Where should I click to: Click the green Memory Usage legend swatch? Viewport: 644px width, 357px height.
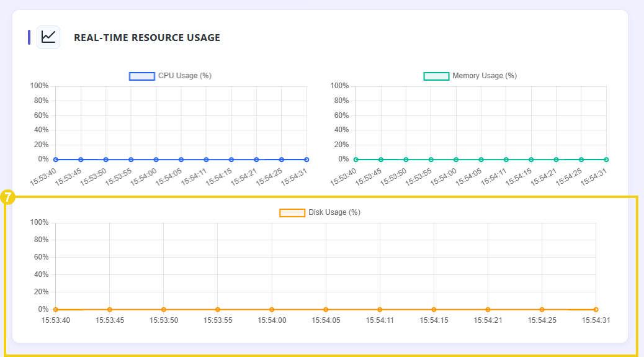coord(436,76)
